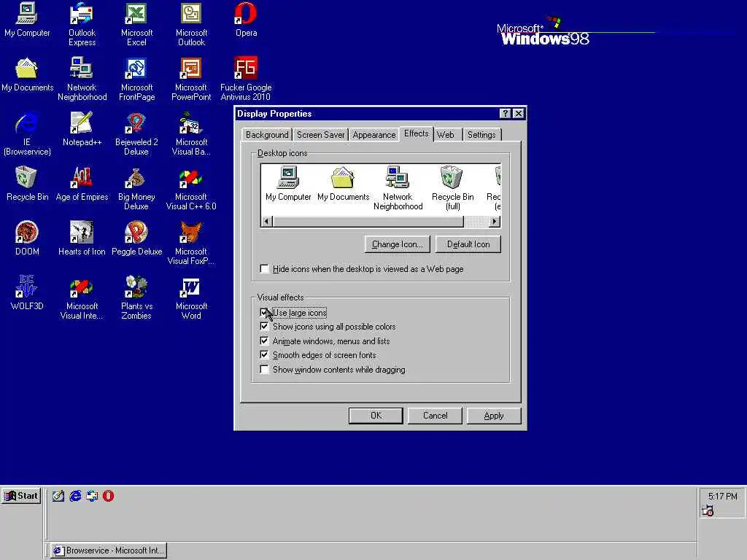Select the desktop My Computer icon
This screenshot has height=560, width=747.
click(x=27, y=20)
